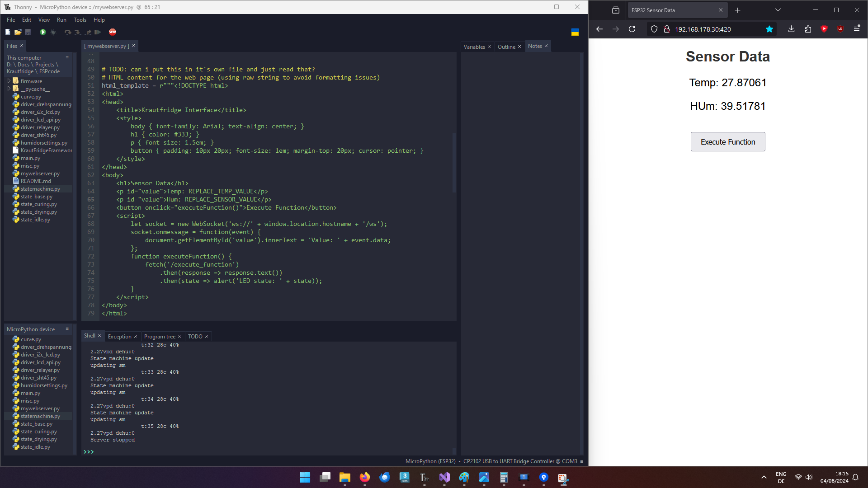The width and height of the screenshot is (868, 488).
Task: Open the File menu
Action: point(11,20)
